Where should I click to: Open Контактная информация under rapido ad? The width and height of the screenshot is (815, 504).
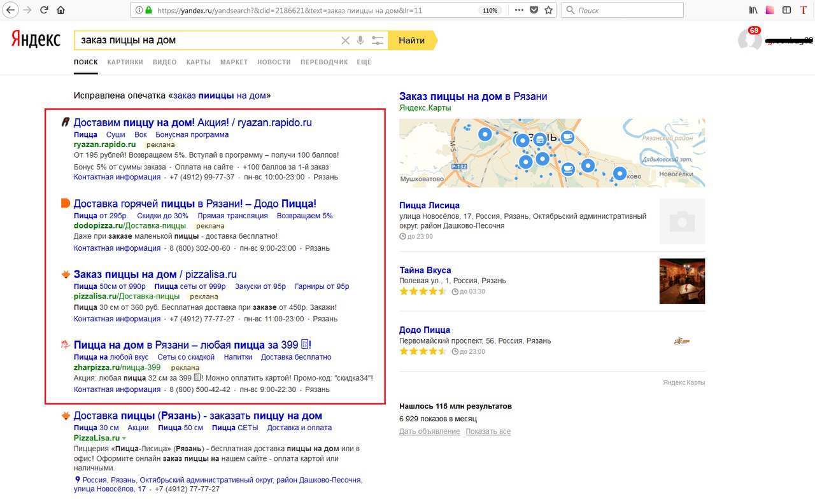(117, 178)
